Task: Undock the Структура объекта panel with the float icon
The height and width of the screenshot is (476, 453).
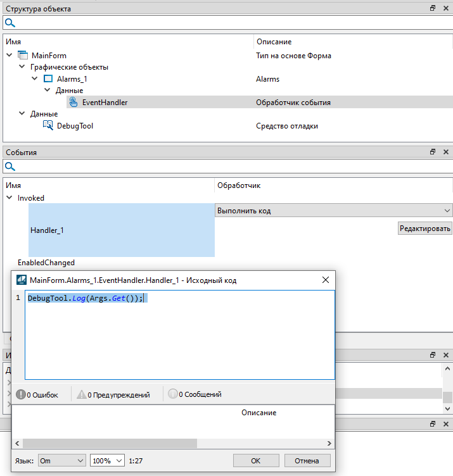Action: pos(433,9)
